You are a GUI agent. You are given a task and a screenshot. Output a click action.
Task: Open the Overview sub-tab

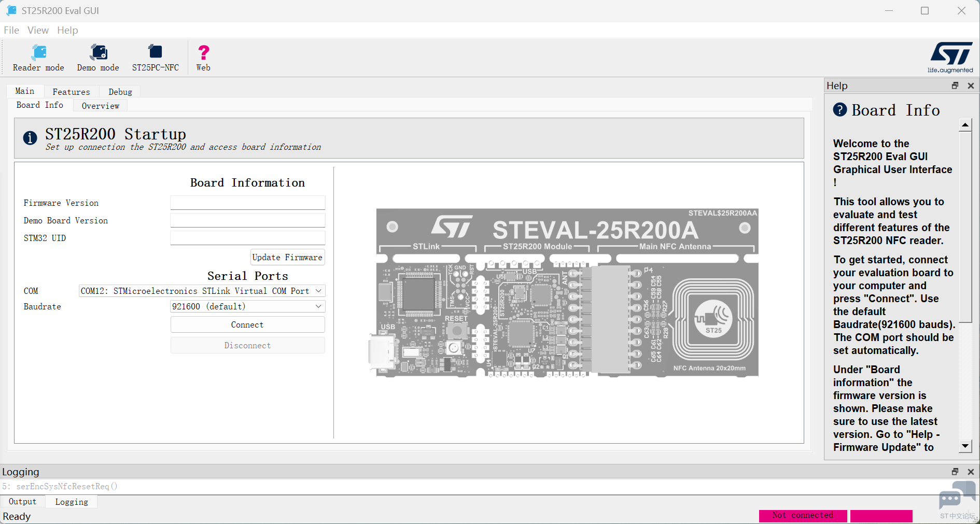tap(101, 106)
